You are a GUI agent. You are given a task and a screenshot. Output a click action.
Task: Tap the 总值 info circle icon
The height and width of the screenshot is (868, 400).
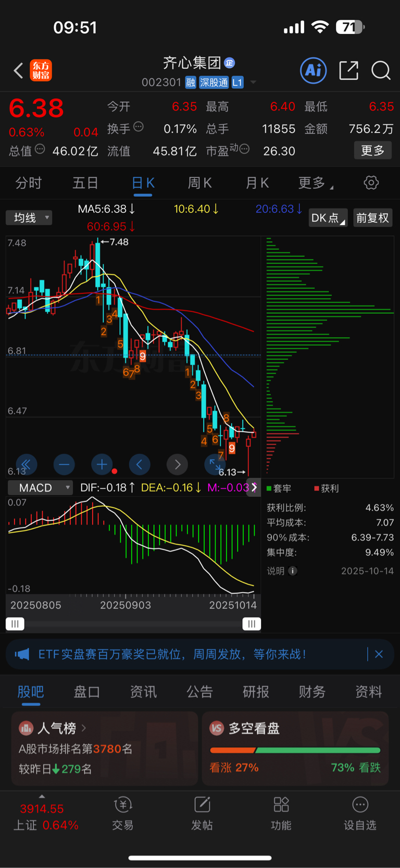(x=40, y=150)
